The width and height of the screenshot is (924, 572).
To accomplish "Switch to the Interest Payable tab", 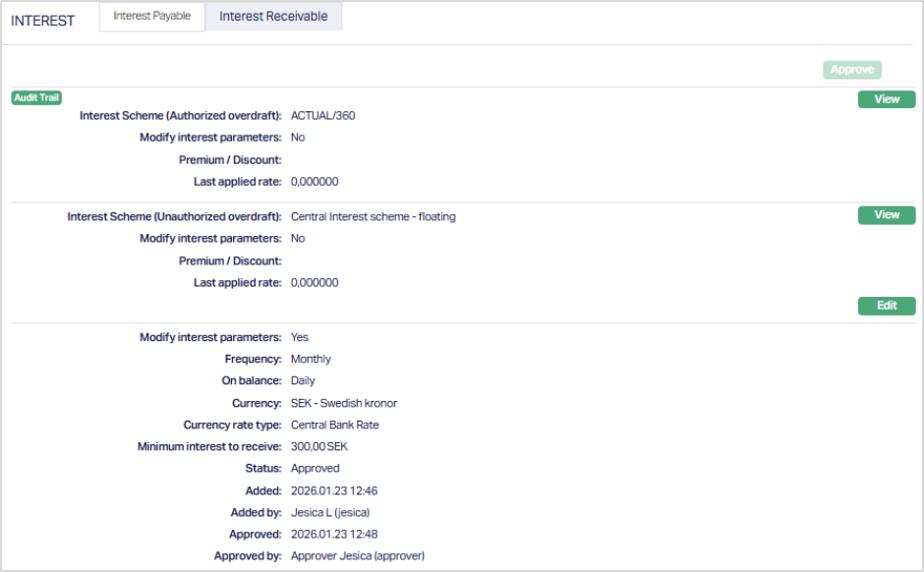I will (151, 17).
